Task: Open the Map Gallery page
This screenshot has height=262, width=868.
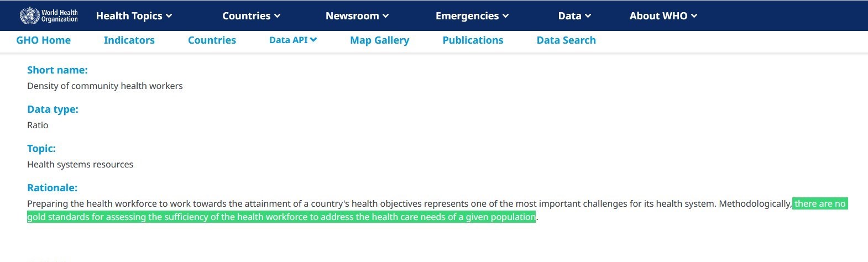Action: [379, 40]
